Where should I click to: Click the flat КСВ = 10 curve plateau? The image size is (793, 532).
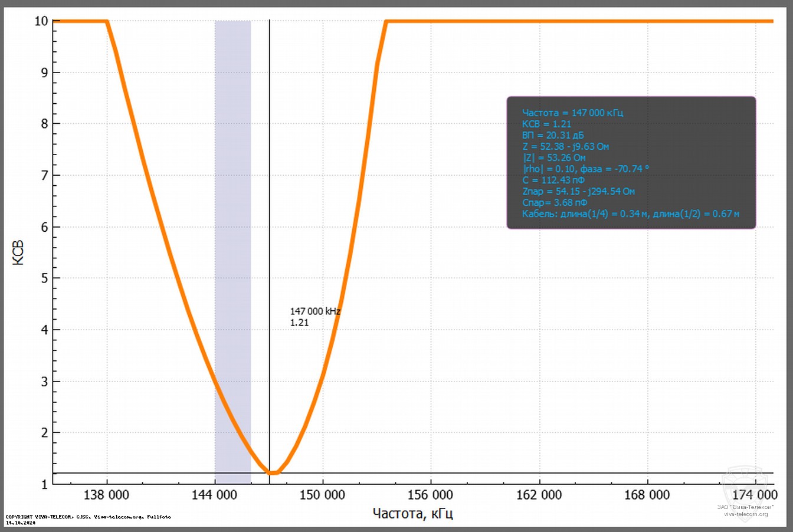[531, 20]
